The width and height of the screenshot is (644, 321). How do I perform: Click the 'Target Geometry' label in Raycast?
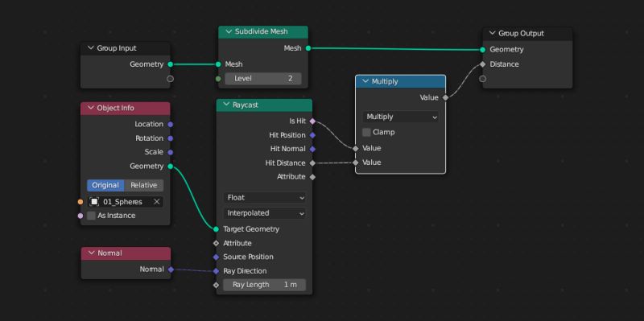(x=251, y=229)
